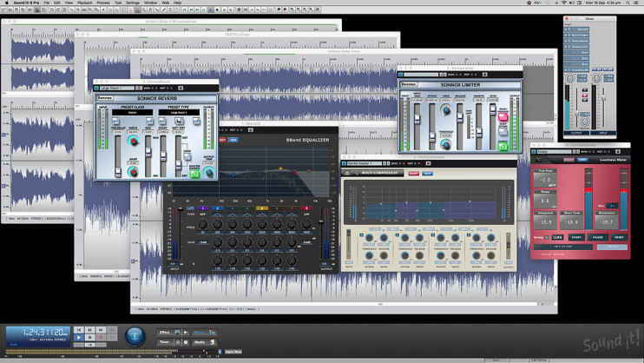Open the Edit menu in menu bar
This screenshot has height=363, width=644.
(57, 3)
